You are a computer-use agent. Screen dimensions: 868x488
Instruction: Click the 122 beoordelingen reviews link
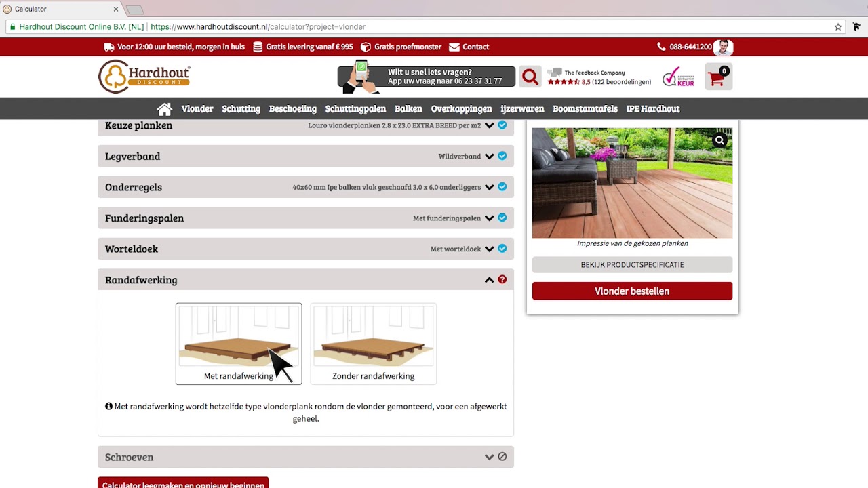620,82
